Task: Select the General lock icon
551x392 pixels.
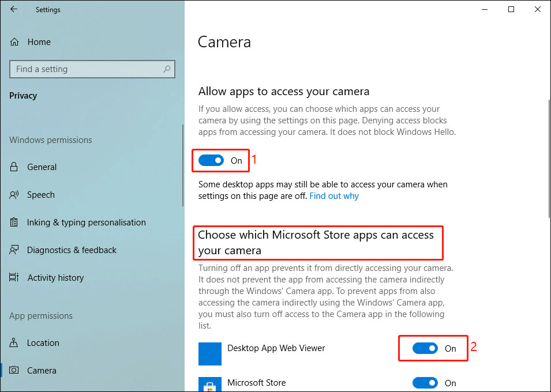Action: click(14, 167)
